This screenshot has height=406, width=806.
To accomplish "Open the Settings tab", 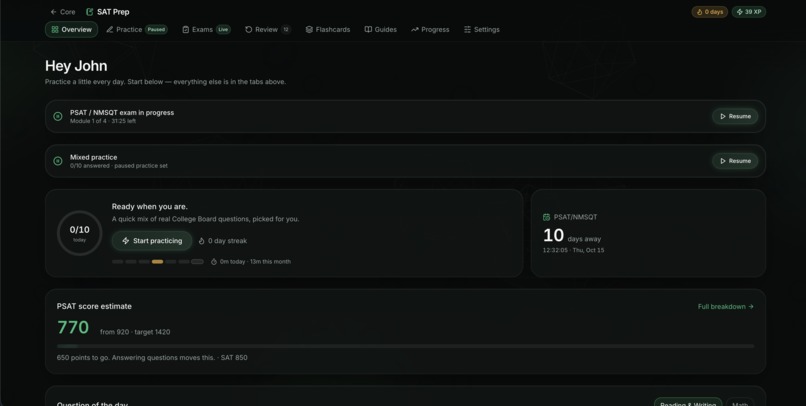I will coord(482,29).
